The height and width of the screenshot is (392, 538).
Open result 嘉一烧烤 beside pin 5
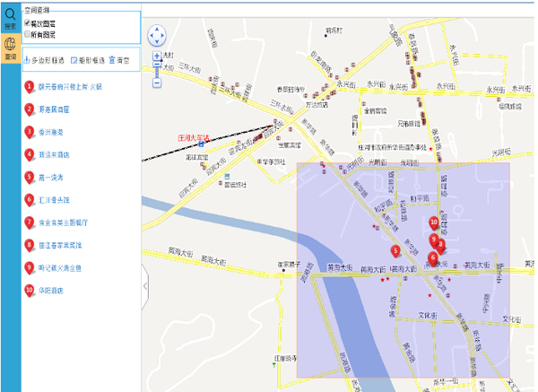51,178
